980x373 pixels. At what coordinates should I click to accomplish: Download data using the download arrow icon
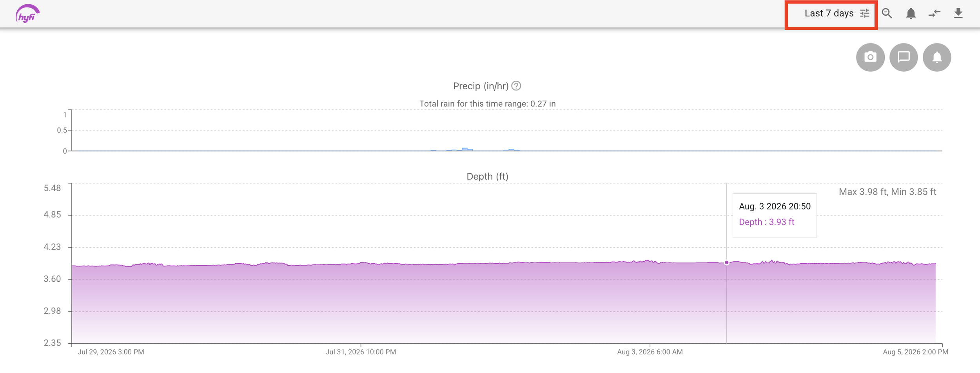click(958, 14)
